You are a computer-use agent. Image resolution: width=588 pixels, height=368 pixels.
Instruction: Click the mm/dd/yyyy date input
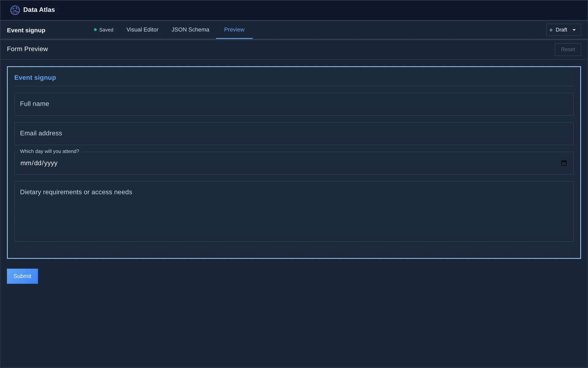(x=294, y=163)
